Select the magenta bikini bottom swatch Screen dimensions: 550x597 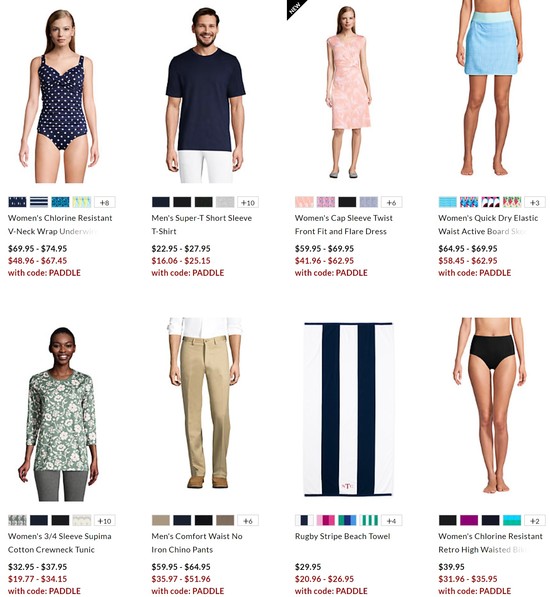click(x=469, y=520)
